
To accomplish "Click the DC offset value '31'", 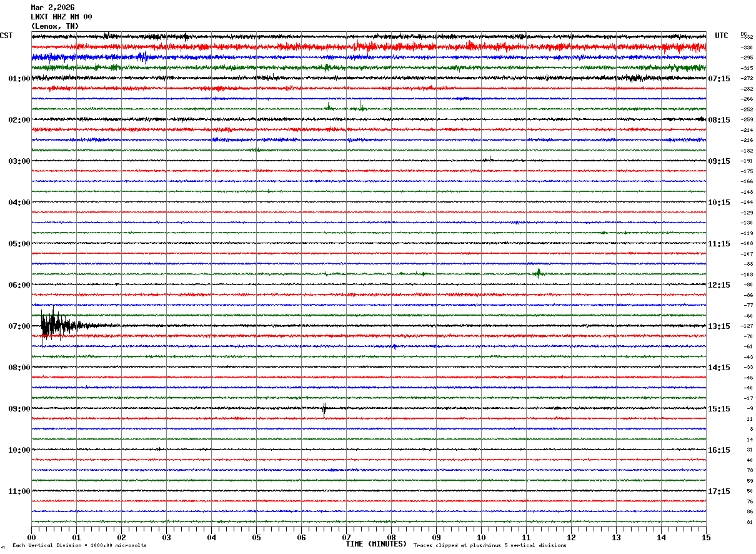I will [x=750, y=450].
